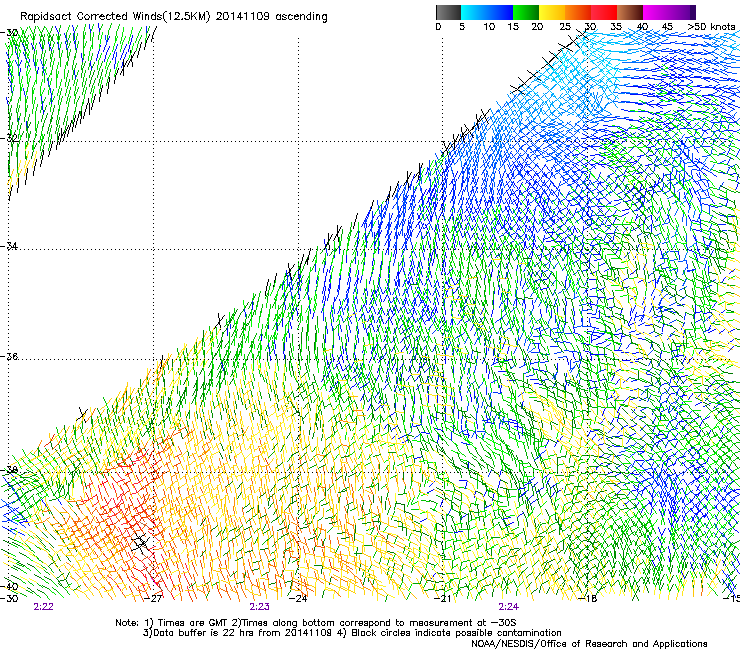Screen dimensions: 740x650
Task: Click the "NOAA/NESDIS/Office of Research and Applications" credit
Action: (589, 644)
